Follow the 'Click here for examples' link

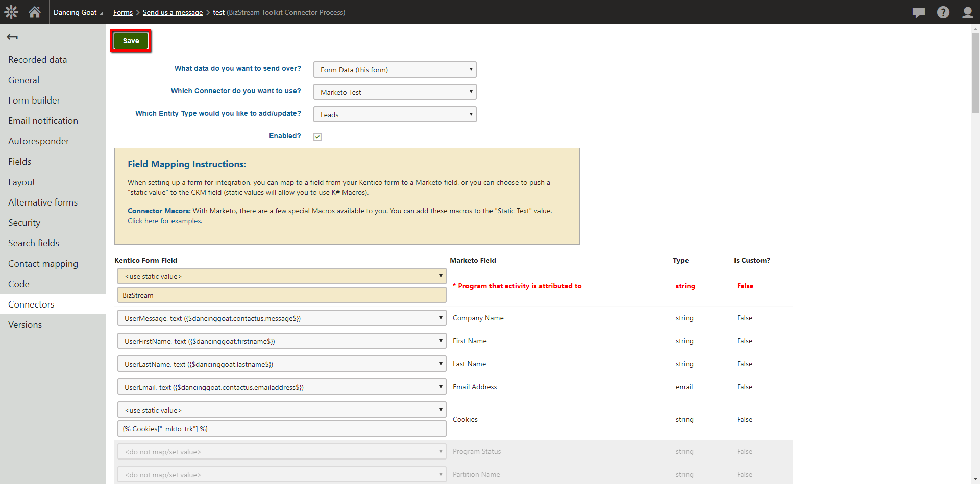[x=165, y=221]
